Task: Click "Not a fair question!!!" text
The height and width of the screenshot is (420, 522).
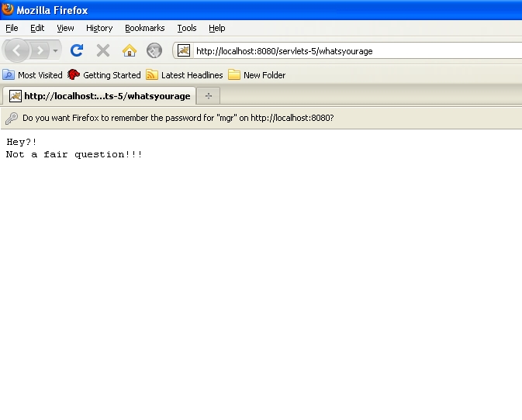Action: point(74,155)
